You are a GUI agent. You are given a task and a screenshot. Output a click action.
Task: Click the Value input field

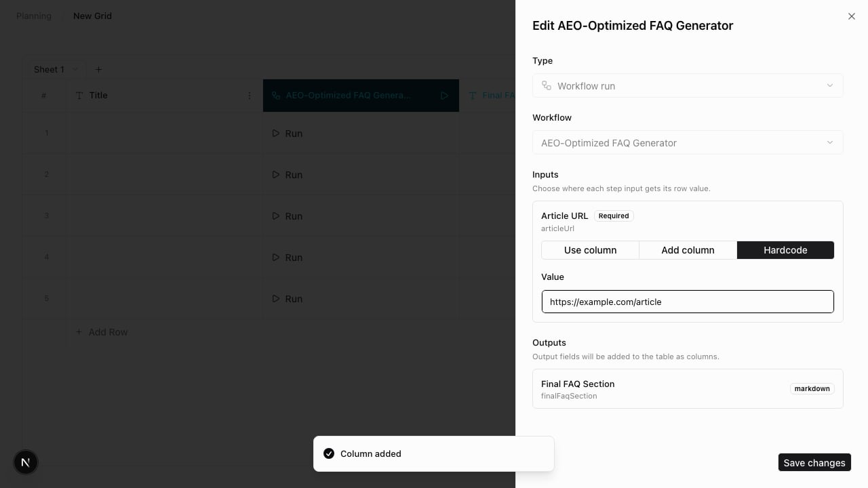[x=688, y=302]
